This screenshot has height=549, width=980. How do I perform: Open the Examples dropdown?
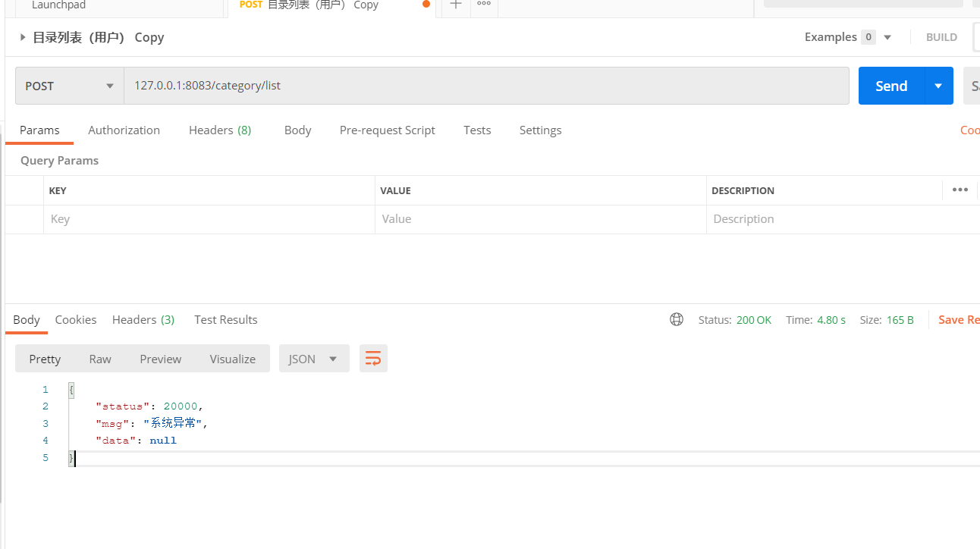tap(848, 37)
